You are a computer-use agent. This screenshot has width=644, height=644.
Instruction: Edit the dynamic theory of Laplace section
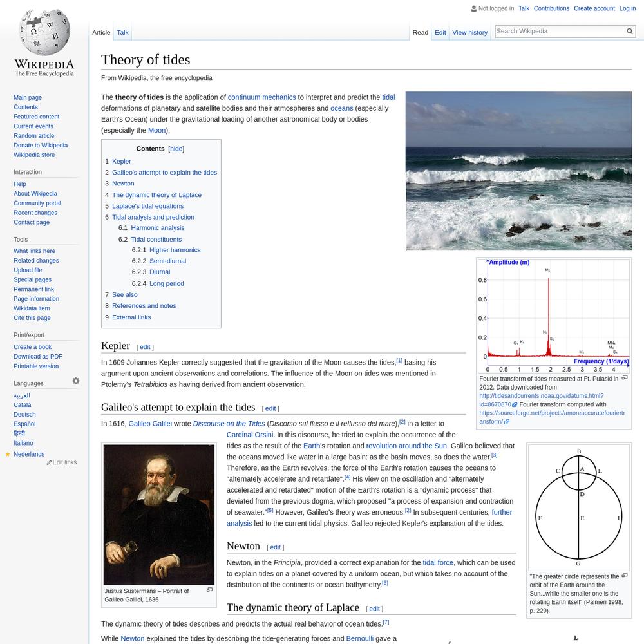point(374,609)
